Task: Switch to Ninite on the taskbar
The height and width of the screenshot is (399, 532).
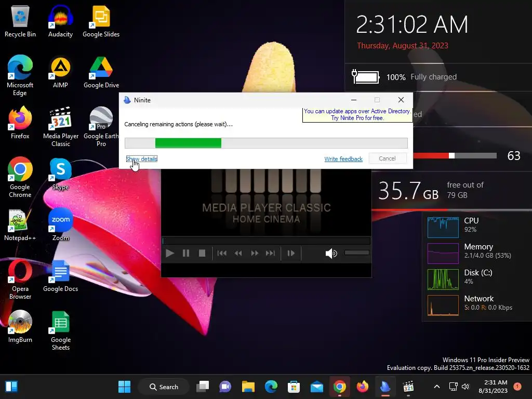Action: pos(385,387)
